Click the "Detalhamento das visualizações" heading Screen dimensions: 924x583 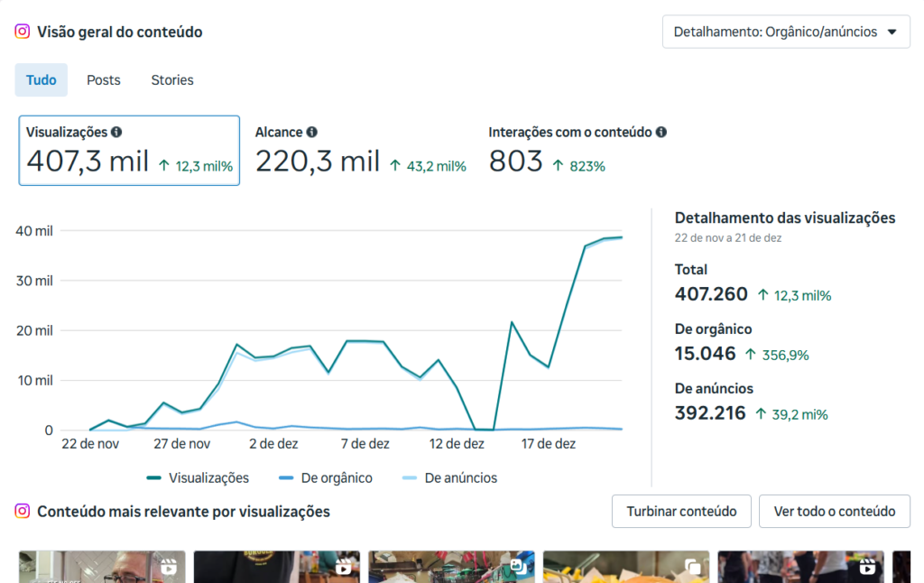click(x=785, y=218)
